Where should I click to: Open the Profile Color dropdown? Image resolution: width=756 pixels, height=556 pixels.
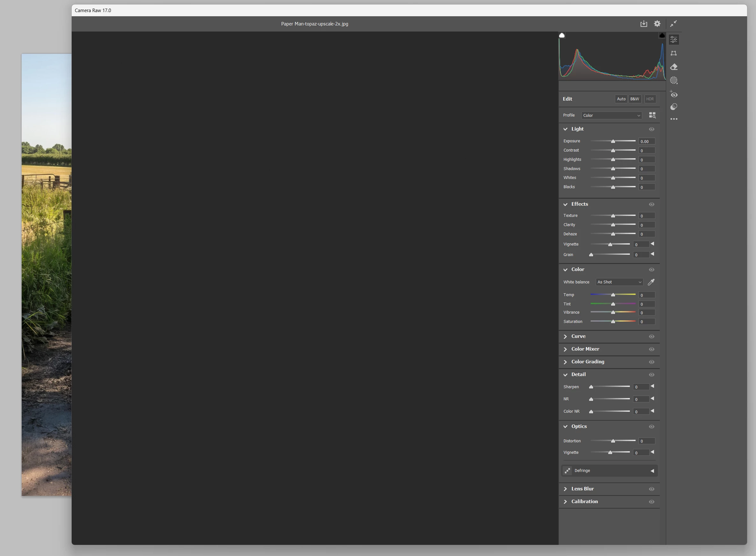pyautogui.click(x=611, y=116)
